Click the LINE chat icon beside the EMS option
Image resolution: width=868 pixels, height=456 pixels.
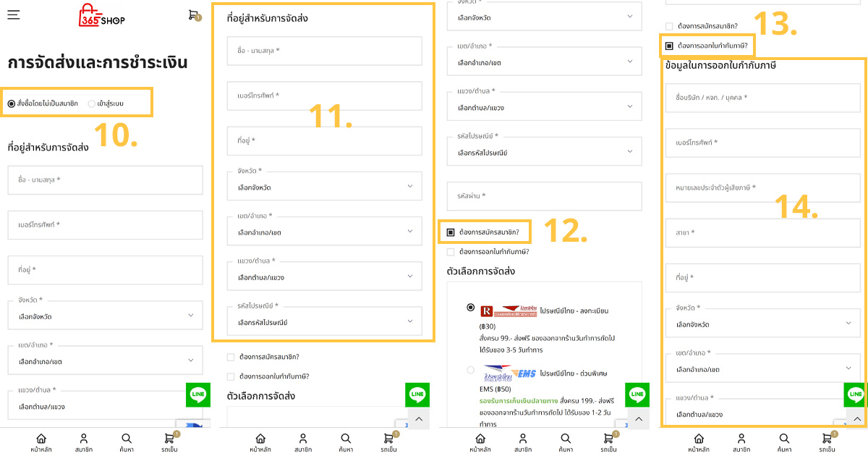pos(637,394)
